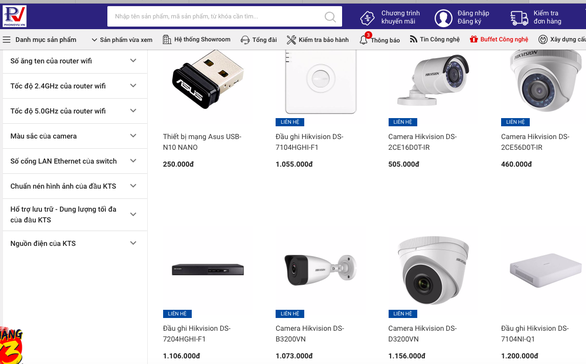Open Đầu ghi Hikvision DS-7204HGHI-F1 product link
Viewport: 586px width, 364px height.
197,334
